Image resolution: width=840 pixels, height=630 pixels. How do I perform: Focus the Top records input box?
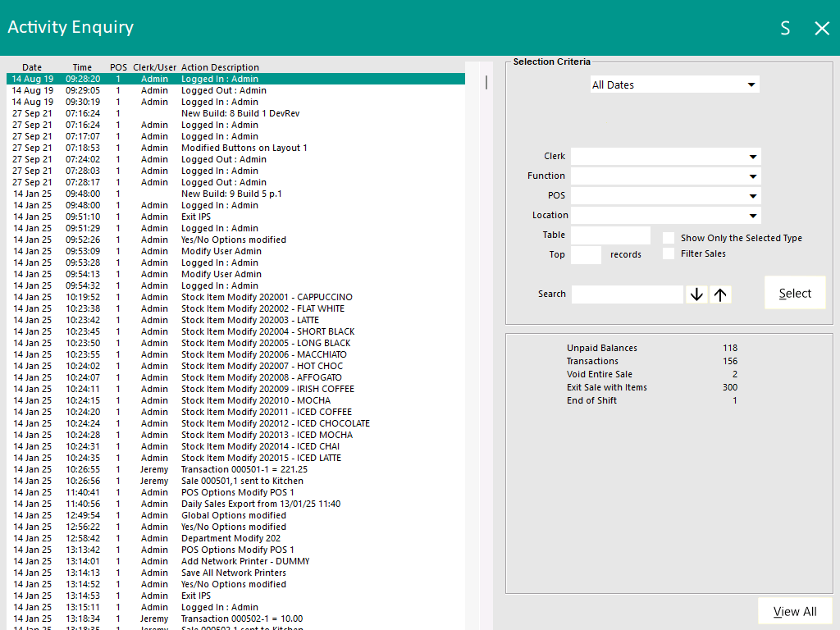(x=586, y=255)
